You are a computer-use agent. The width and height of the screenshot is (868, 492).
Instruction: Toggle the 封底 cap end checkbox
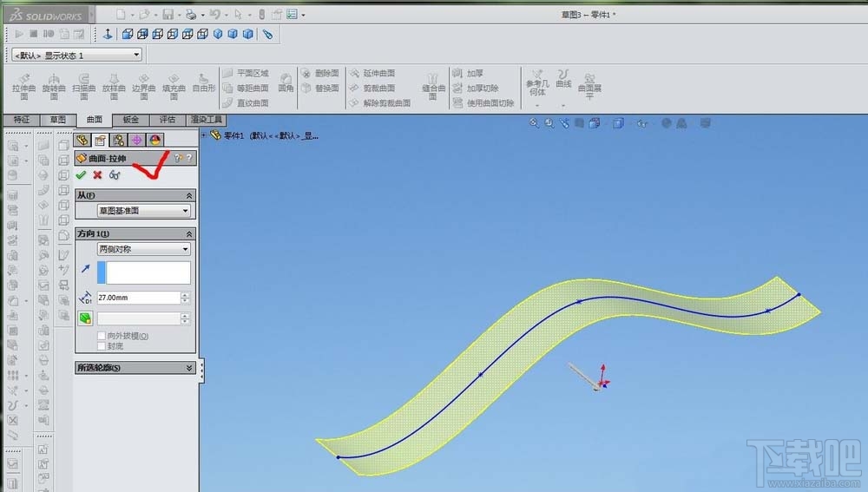pos(102,346)
